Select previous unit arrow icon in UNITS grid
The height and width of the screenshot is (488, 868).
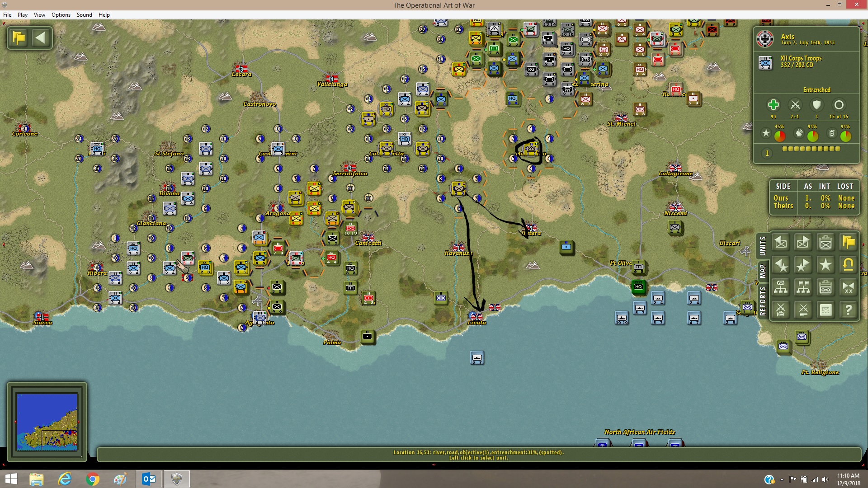781,243
